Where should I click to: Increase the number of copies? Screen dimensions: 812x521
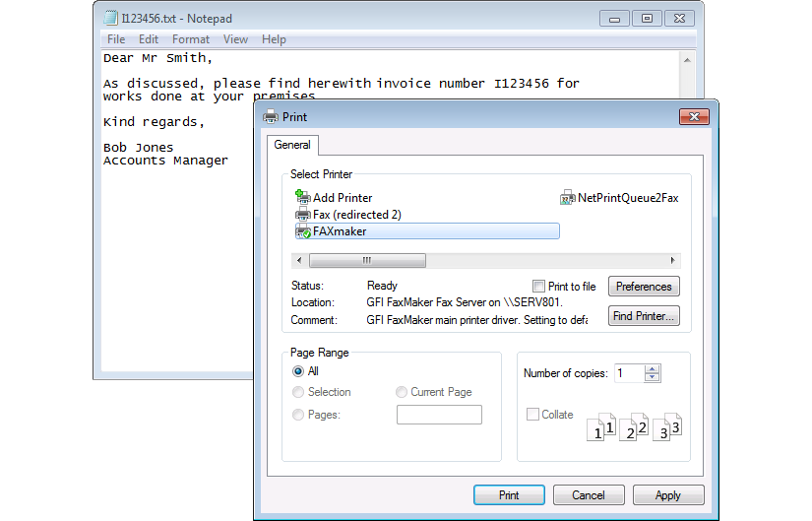(652, 369)
